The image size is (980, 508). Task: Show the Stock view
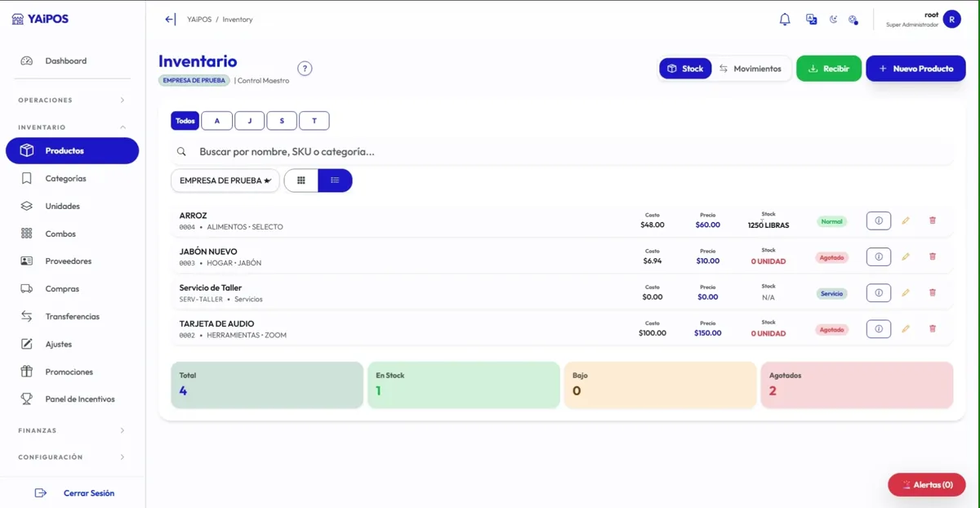click(685, 69)
